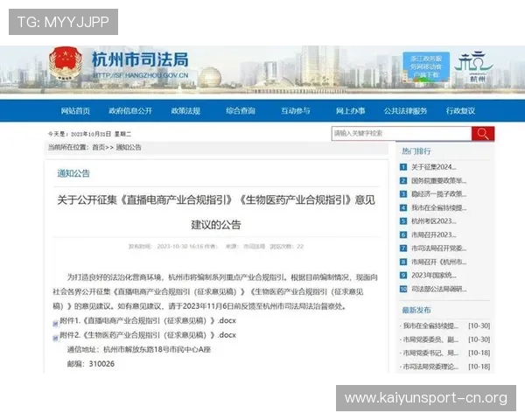This screenshot has width=525, height=420.
Task: Click rank number 9 badge in 热门排行
Action: (x=403, y=276)
